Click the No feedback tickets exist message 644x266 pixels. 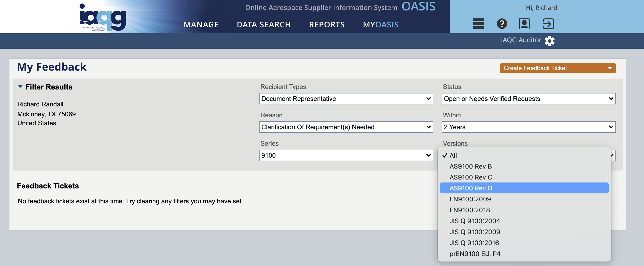click(130, 201)
